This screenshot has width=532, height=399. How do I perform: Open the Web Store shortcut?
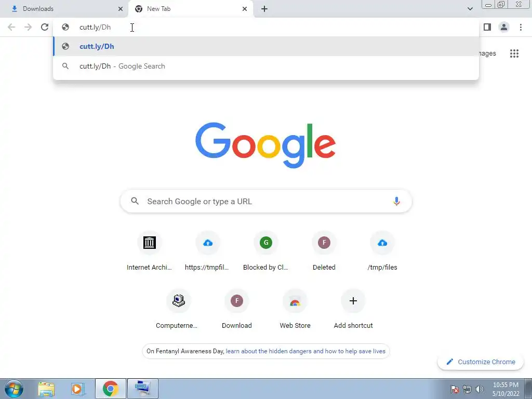tap(295, 310)
